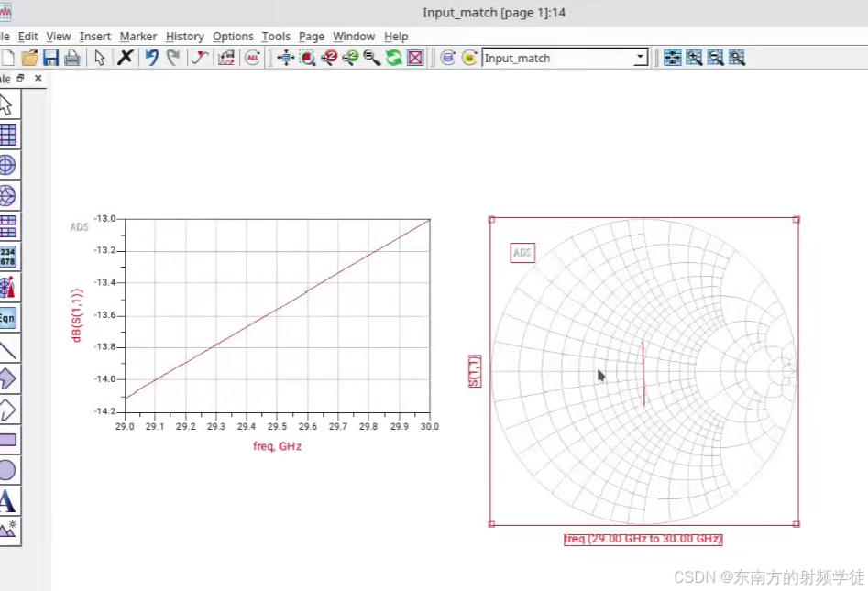Undo the last action with the blue arrow
This screenshot has height=591, width=868.
pyautogui.click(x=151, y=57)
